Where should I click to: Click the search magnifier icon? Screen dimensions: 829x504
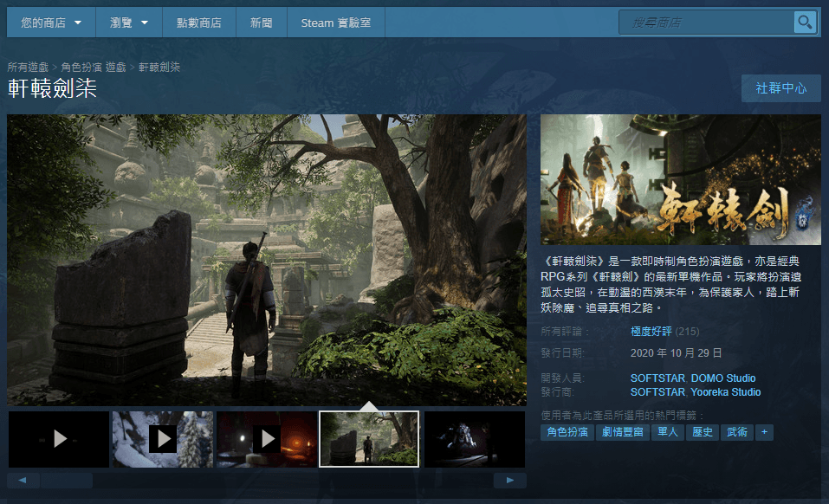click(x=805, y=23)
